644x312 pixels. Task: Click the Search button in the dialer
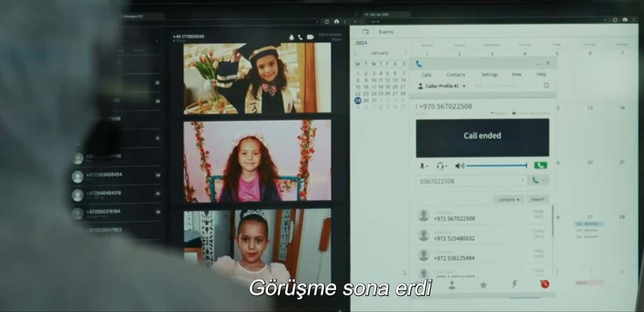point(539,199)
